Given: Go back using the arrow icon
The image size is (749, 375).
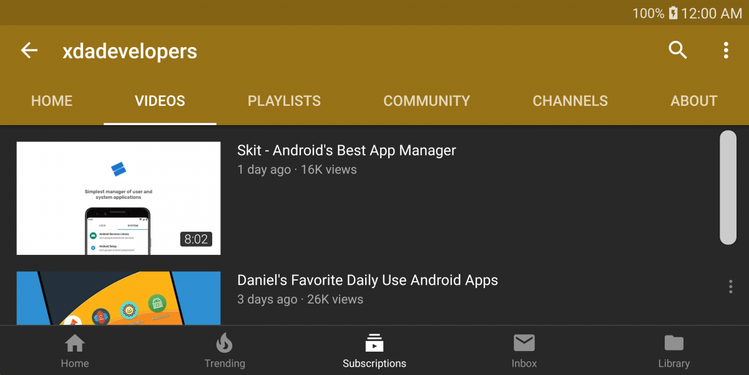Looking at the screenshot, I should [29, 50].
